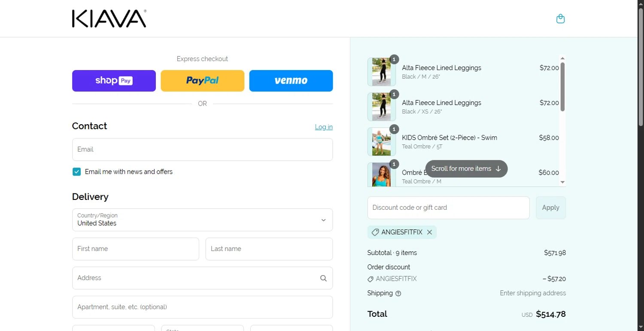
Task: Click the tag icon beside order discount code
Action: [371, 279]
